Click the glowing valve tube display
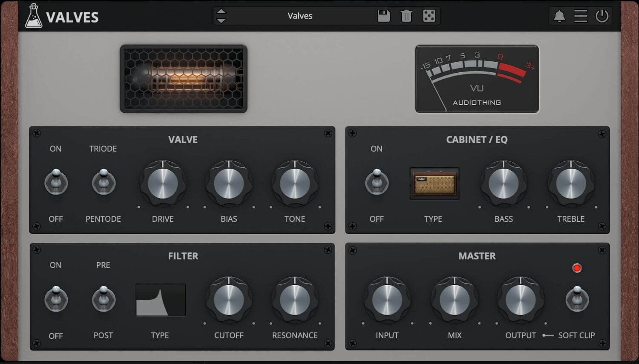Screen dimensions: 639x364 pos(184,79)
